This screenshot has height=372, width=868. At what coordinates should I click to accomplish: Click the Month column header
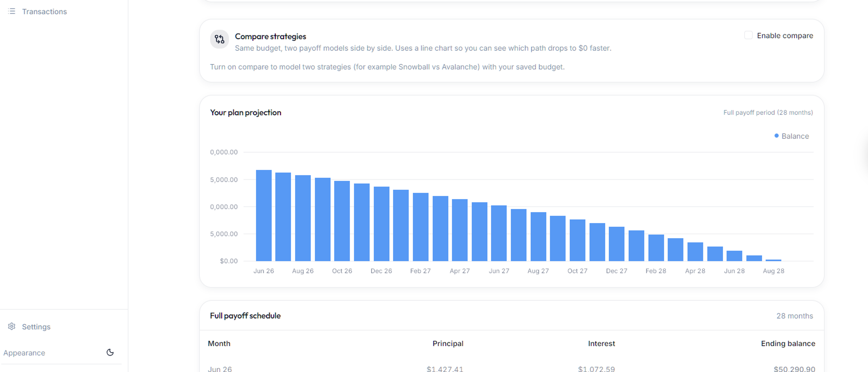(219, 343)
